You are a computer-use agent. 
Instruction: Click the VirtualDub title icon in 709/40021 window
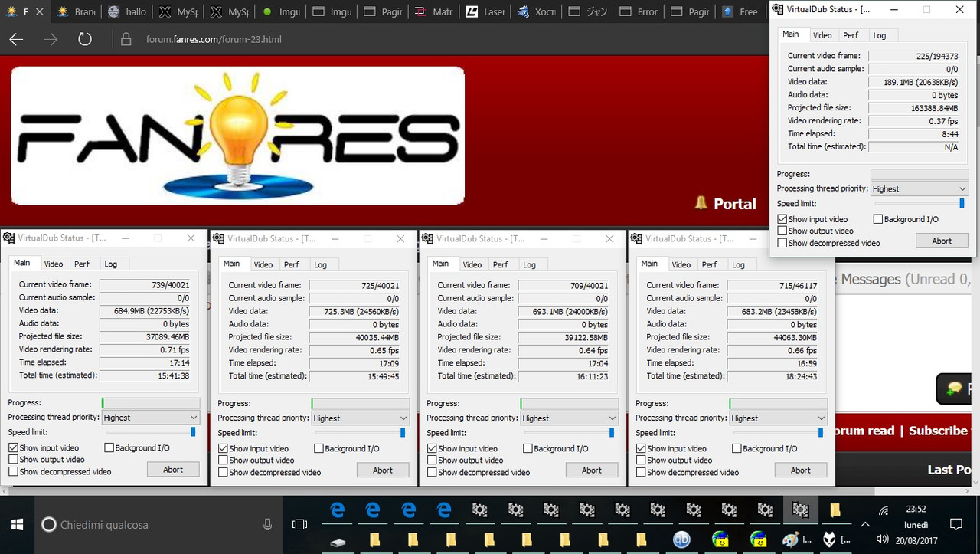coord(427,239)
